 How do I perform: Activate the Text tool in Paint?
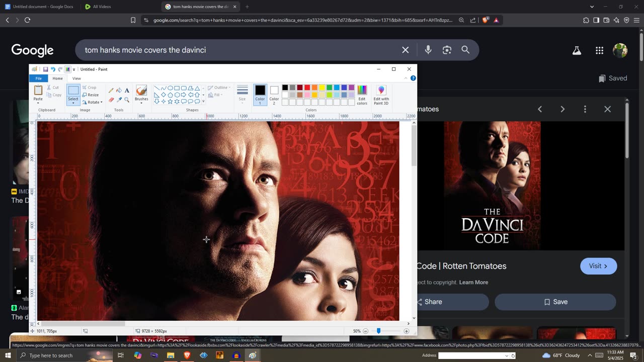click(127, 90)
